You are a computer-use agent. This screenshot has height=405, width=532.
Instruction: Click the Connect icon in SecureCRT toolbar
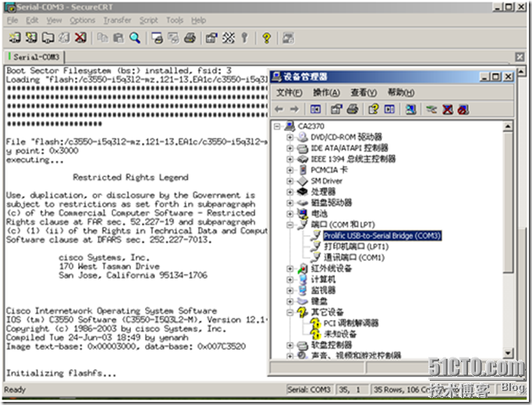15,37
